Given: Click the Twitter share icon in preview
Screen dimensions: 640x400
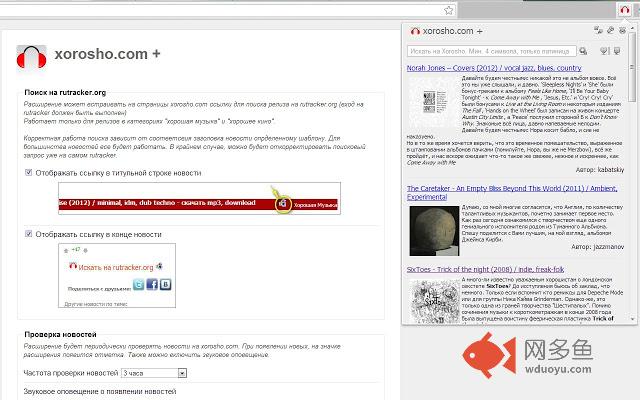Looking at the screenshot, I should point(138,284).
